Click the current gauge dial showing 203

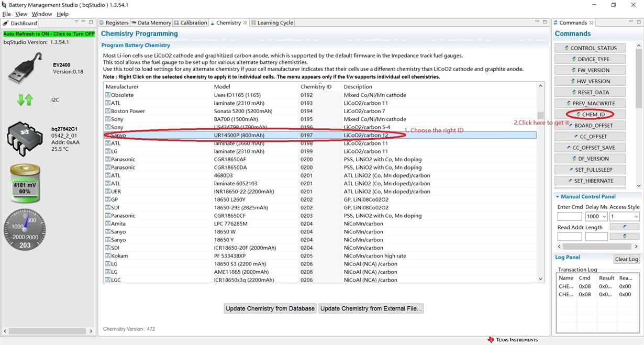[25, 229]
